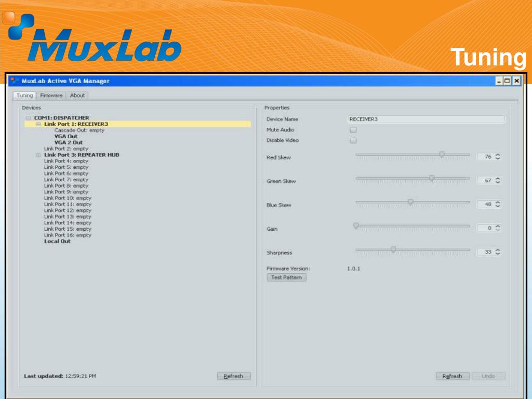
Task: Switch to the Tuning tab
Action: coord(25,96)
